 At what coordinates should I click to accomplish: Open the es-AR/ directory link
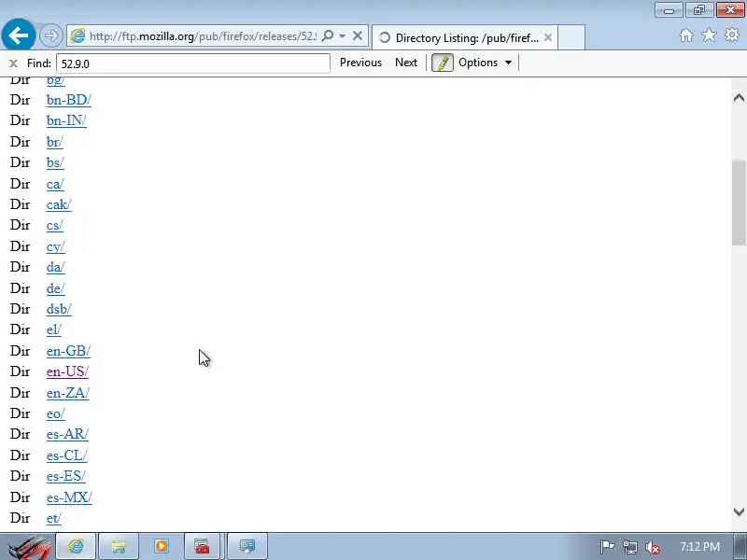point(67,434)
